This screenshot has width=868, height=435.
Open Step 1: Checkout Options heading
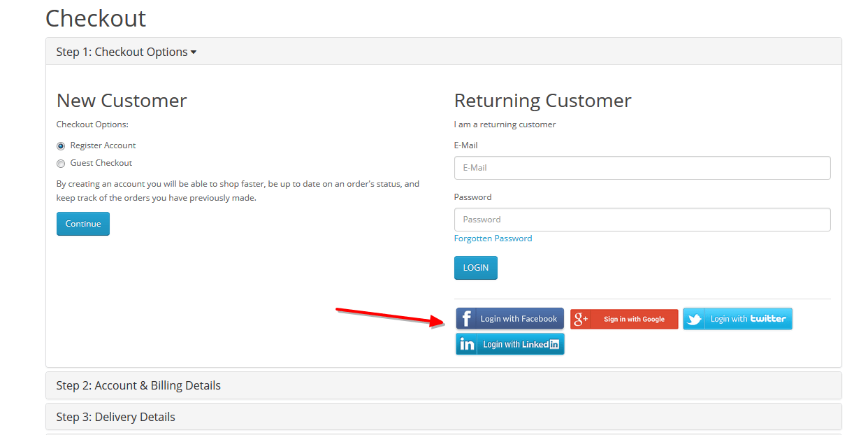pyautogui.click(x=122, y=52)
